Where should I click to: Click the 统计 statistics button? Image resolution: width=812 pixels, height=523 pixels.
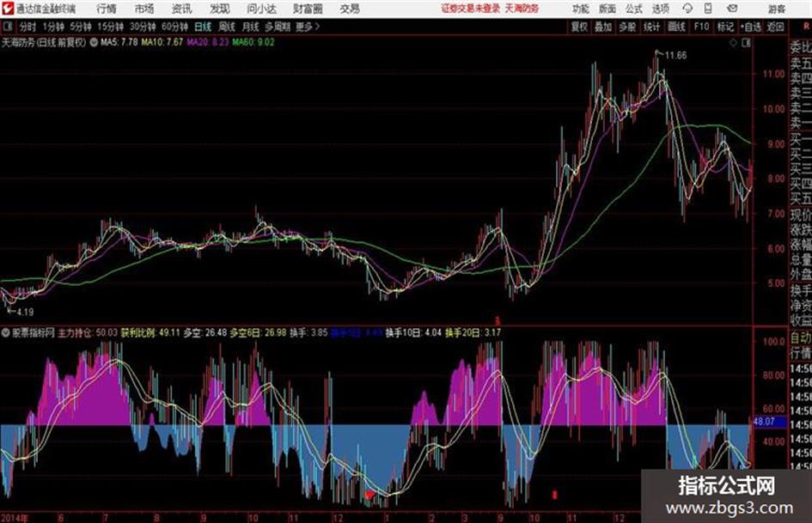652,27
